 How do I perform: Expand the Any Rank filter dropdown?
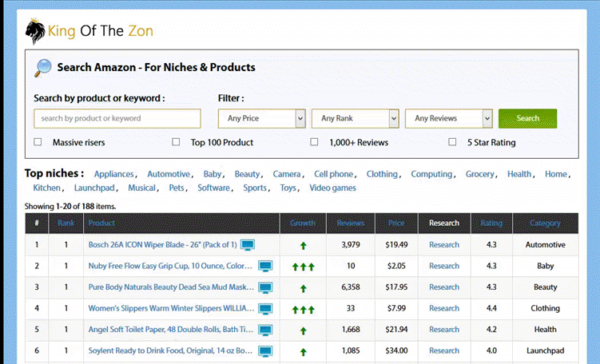tap(355, 118)
